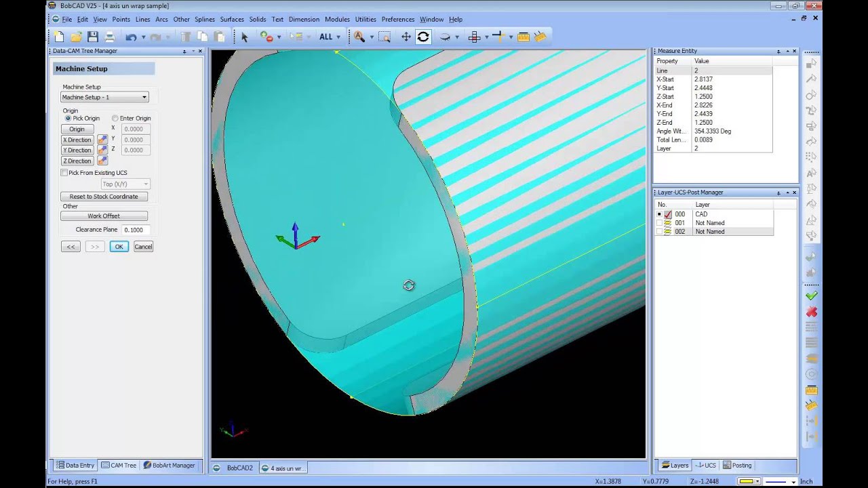Click the Save floppy disk icon

tap(93, 37)
